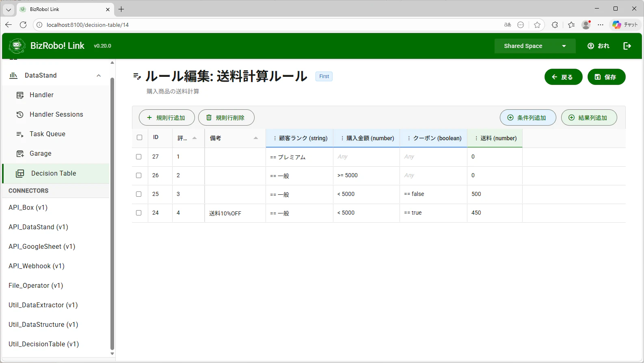Open the Copilot チャット button
This screenshot has height=363, width=644.
pyautogui.click(x=625, y=25)
